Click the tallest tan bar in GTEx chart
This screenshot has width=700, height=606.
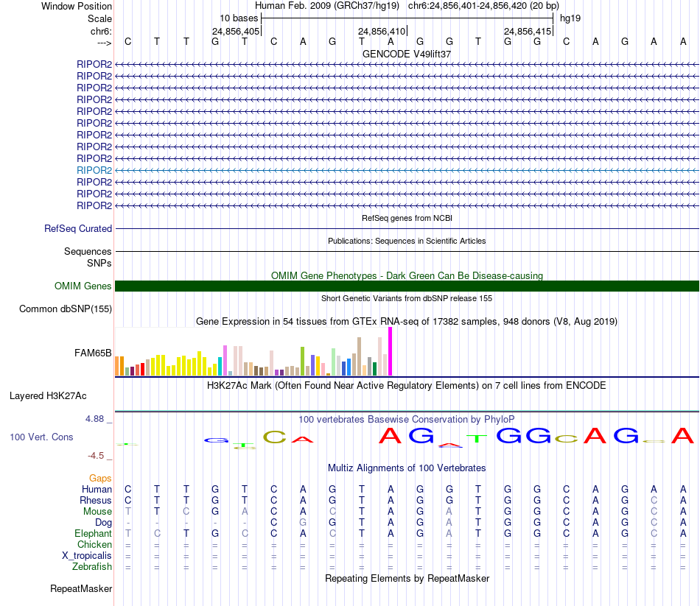(x=359, y=356)
